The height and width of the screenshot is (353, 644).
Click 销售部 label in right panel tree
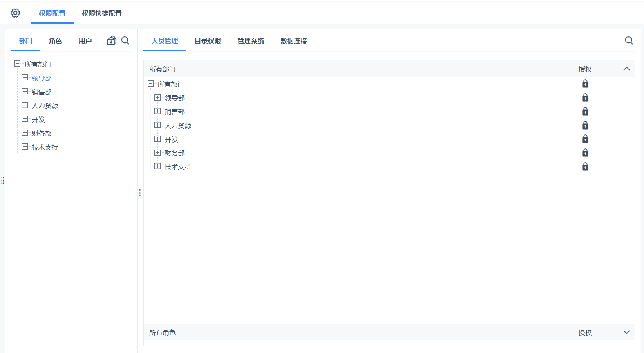pos(174,112)
